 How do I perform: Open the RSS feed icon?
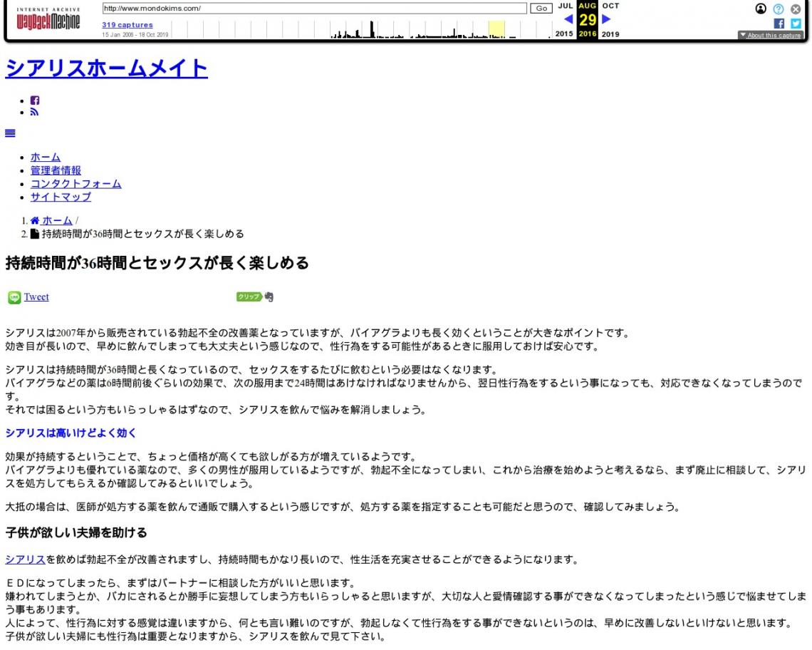pos(34,112)
